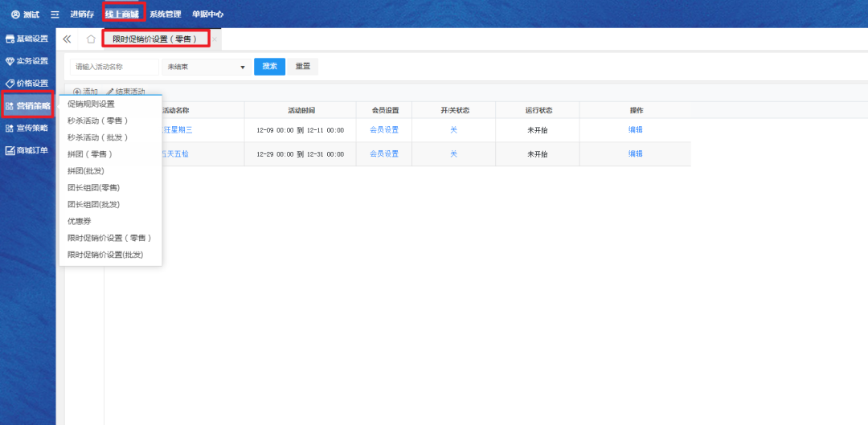
Task: Expand the 营销策略 sidebar menu
Action: tap(28, 105)
